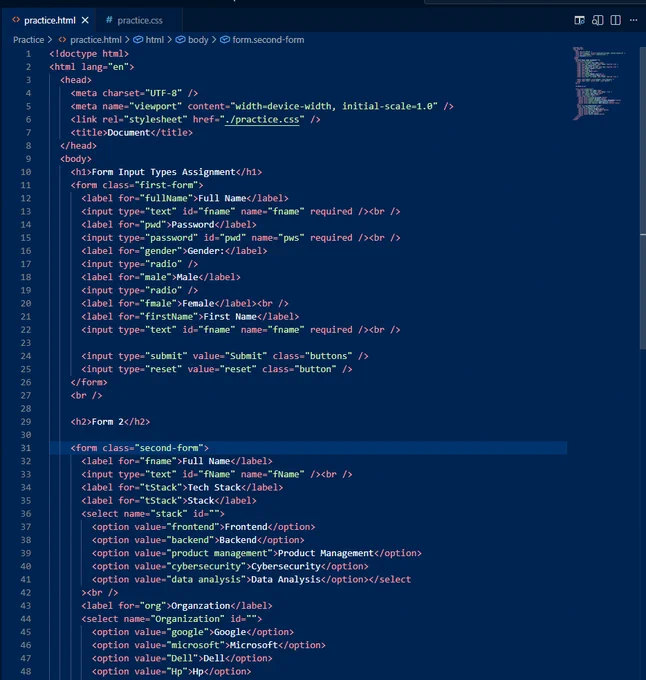Click the h1 Form Input Types Assignment line
Viewport: 646px width, 680px height.
(x=166, y=172)
